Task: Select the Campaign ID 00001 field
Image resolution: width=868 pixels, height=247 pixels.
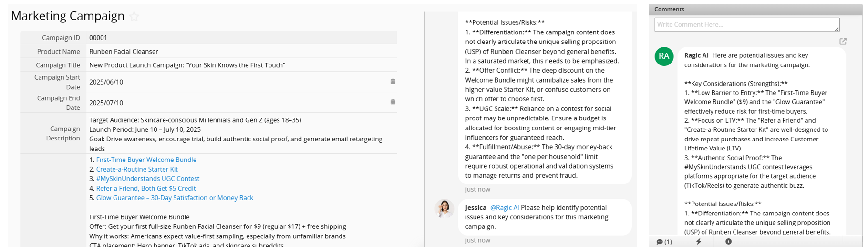Action: [98, 38]
